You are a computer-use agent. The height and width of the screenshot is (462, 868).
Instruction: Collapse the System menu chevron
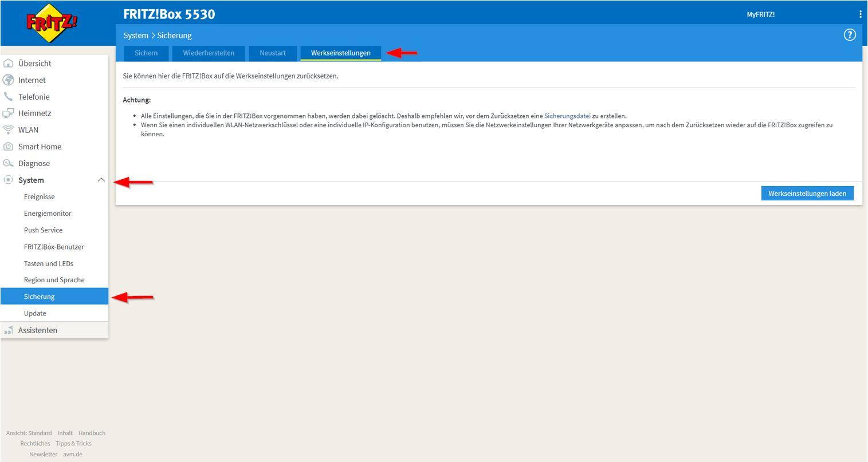(x=101, y=180)
